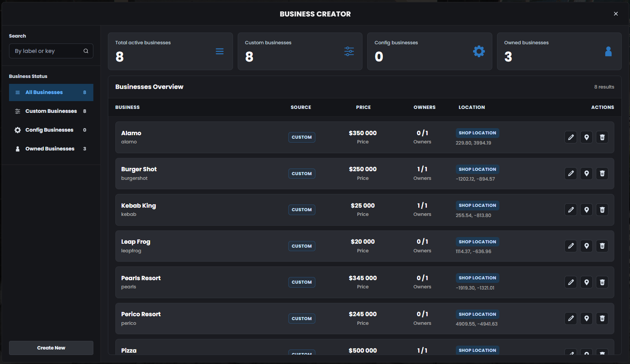Click the Burger Shot business name
The width and height of the screenshot is (630, 364).
139,169
